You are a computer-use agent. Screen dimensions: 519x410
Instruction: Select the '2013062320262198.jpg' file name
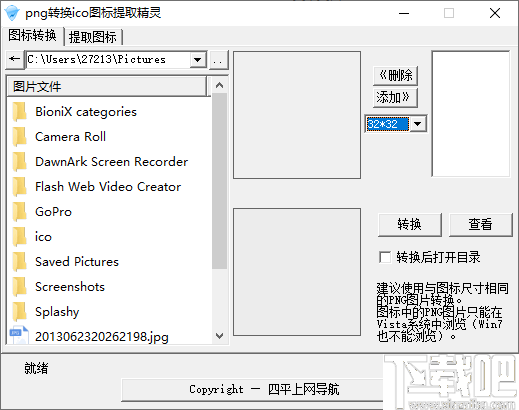(x=102, y=337)
